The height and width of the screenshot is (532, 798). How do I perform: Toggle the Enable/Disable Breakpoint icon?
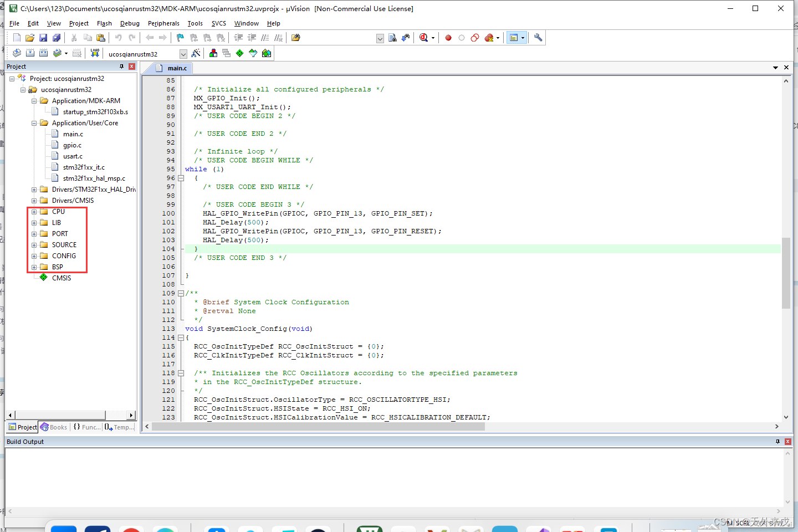coord(462,37)
